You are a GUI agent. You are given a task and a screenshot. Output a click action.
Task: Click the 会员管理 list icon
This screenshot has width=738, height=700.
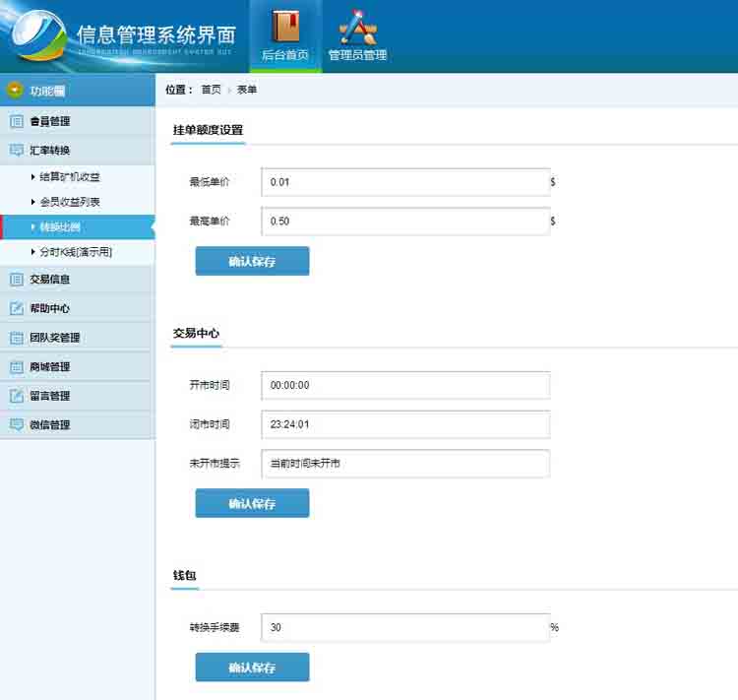tap(16, 122)
